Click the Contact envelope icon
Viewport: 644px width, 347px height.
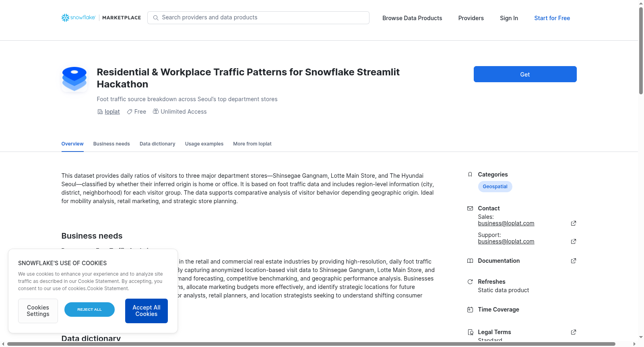470,208
